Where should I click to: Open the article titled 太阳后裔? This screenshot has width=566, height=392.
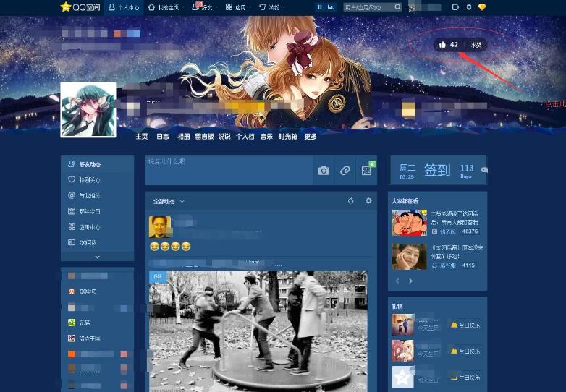(457, 252)
